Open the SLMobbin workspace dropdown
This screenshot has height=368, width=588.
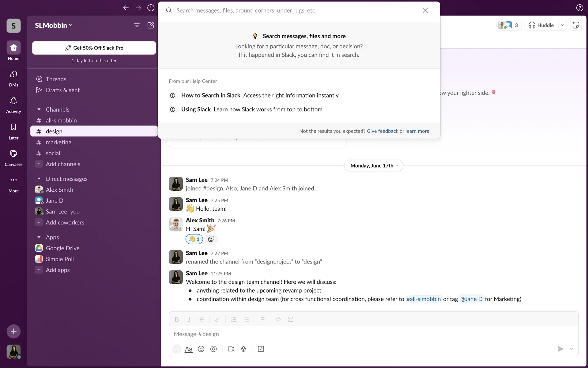coord(54,25)
